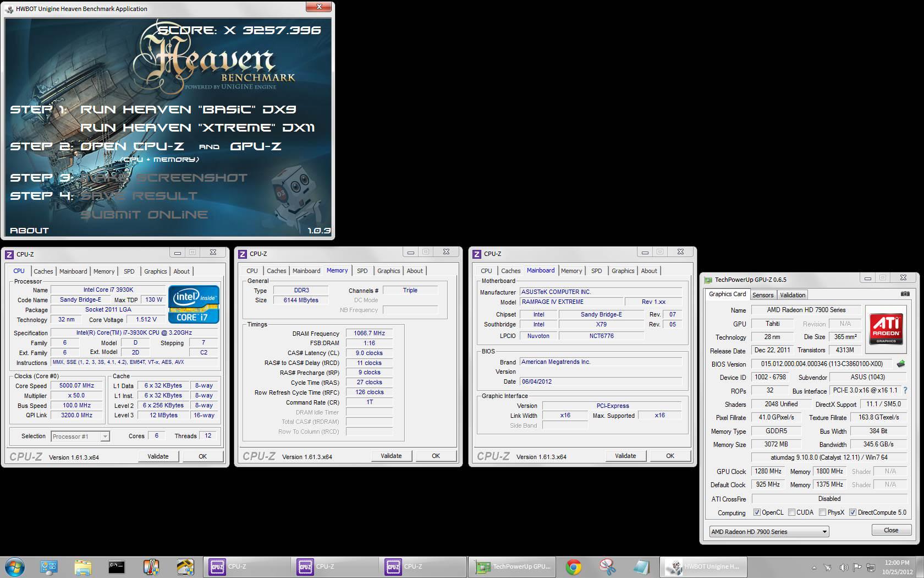Open Windows Explorer folder icon on taskbar
924x578 pixels.
coord(82,566)
